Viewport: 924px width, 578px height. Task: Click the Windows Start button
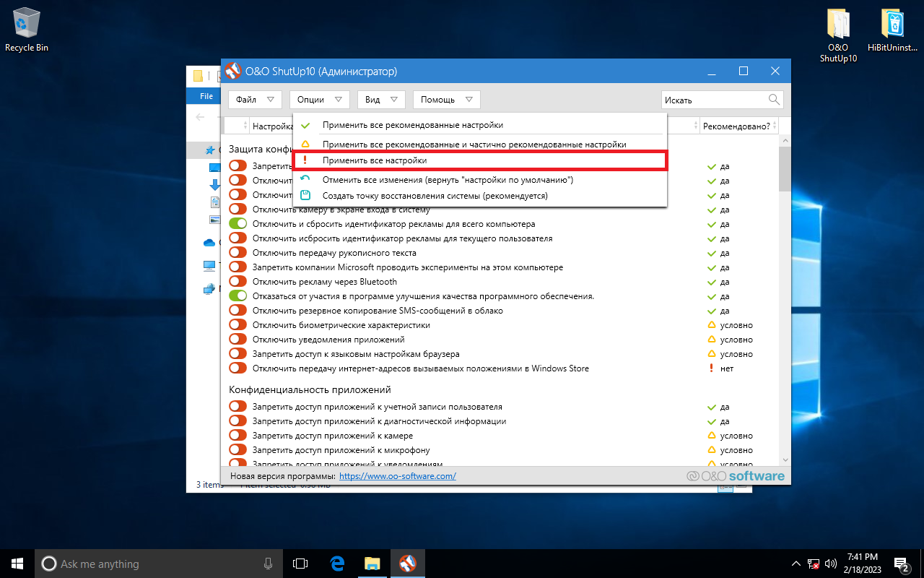point(17,564)
